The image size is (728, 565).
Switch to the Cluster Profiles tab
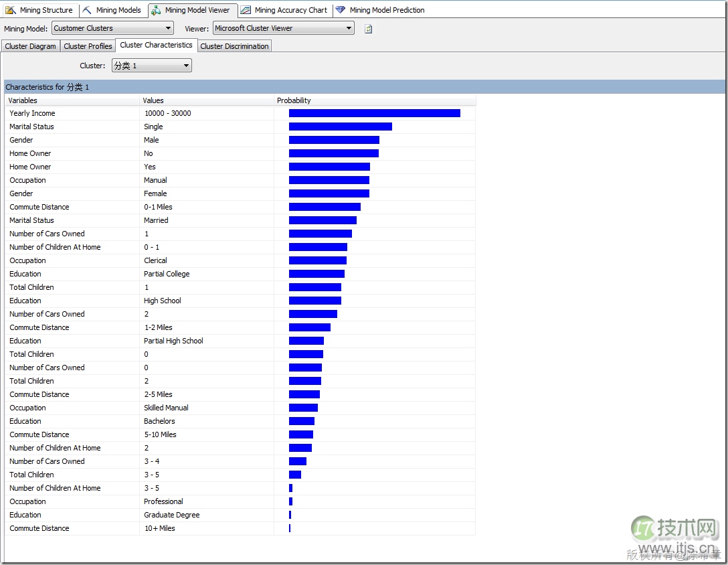88,46
